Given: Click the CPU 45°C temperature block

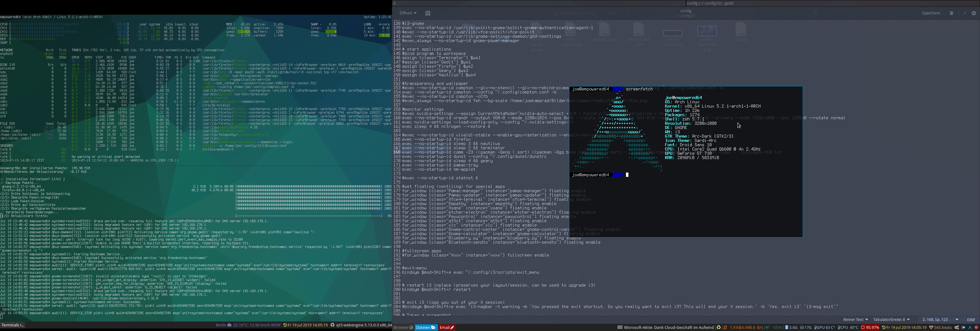Looking at the screenshot, I should (x=848, y=328).
